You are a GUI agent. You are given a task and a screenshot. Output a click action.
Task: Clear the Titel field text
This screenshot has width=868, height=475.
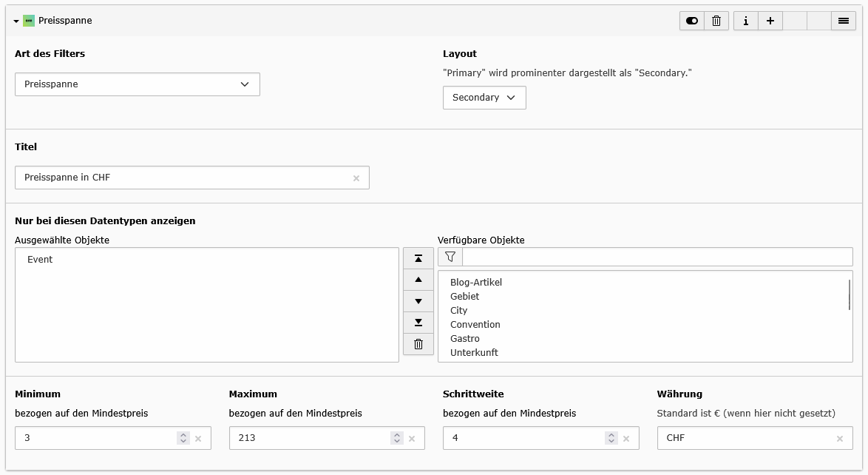(x=356, y=178)
